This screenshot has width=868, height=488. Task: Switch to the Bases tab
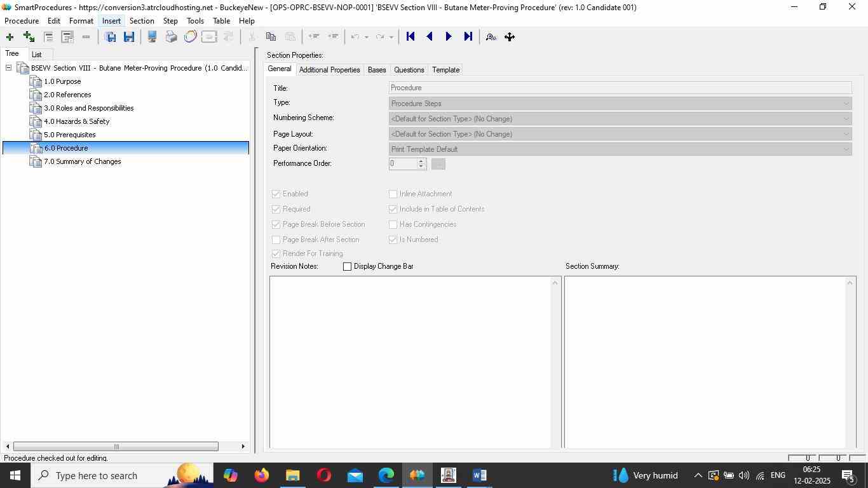(x=377, y=70)
